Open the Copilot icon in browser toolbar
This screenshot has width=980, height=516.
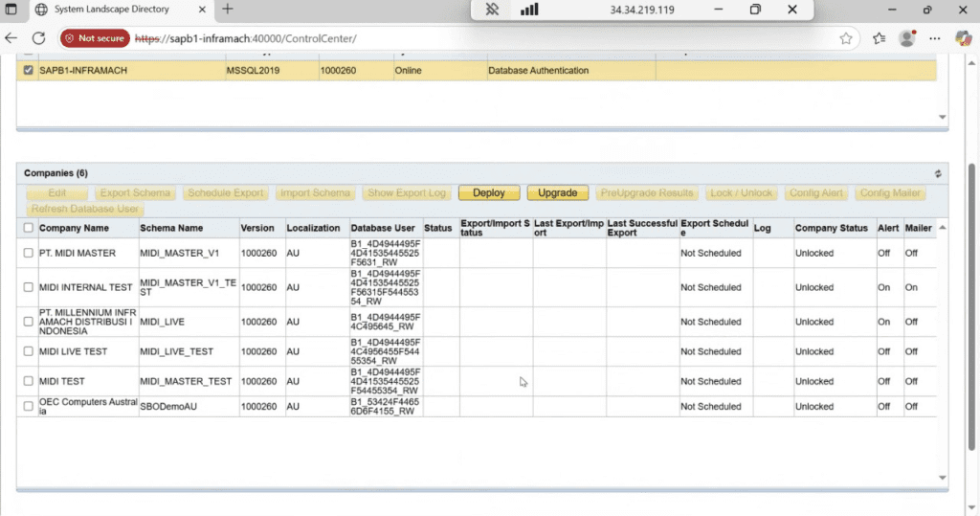point(963,39)
